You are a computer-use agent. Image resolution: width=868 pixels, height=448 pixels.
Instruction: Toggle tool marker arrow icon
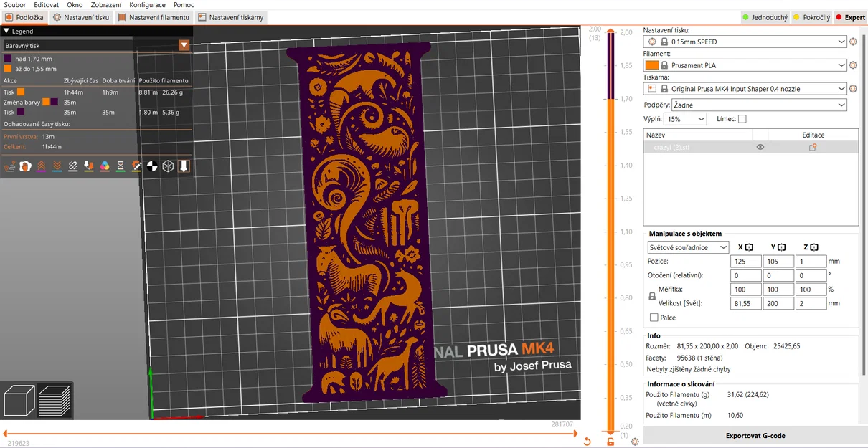184,166
